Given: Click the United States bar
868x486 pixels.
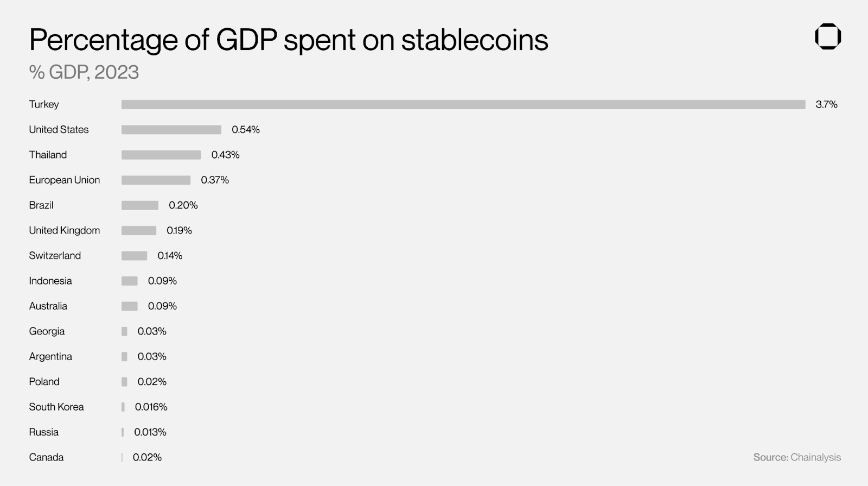Looking at the screenshot, I should click(x=171, y=130).
